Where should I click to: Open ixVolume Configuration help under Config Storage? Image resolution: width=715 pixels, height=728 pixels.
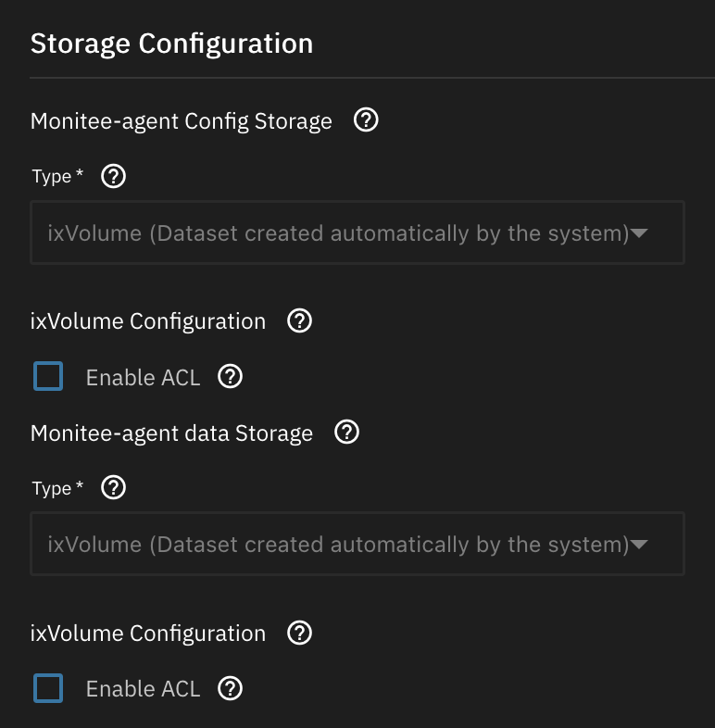click(x=300, y=321)
